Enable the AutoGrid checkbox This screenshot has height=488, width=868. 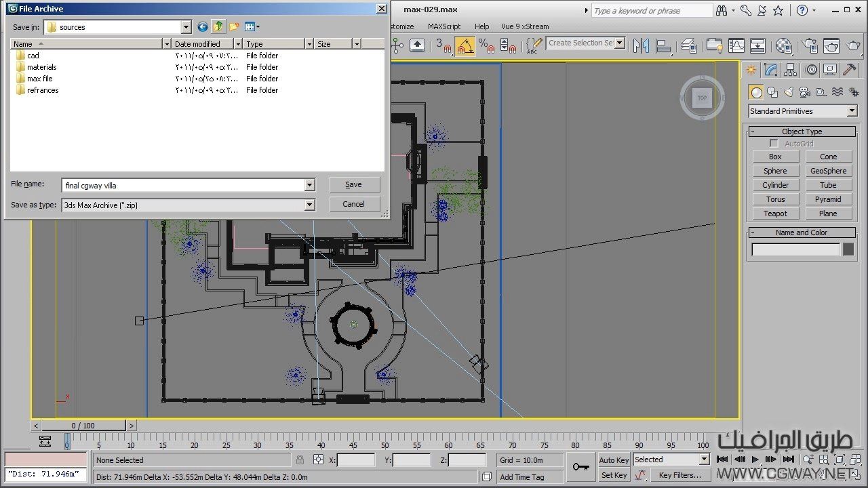pos(774,144)
